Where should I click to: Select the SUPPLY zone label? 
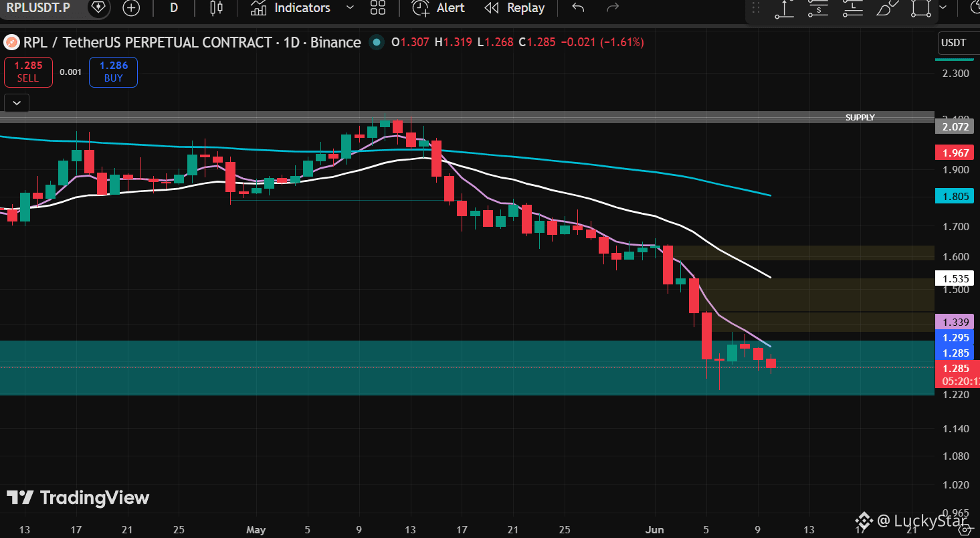860,118
